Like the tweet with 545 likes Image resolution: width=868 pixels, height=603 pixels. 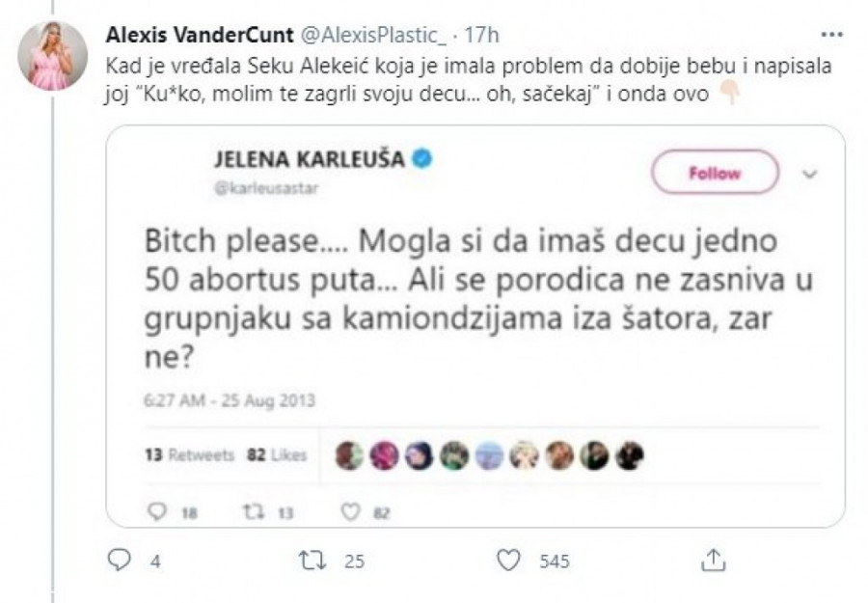pyautogui.click(x=510, y=561)
